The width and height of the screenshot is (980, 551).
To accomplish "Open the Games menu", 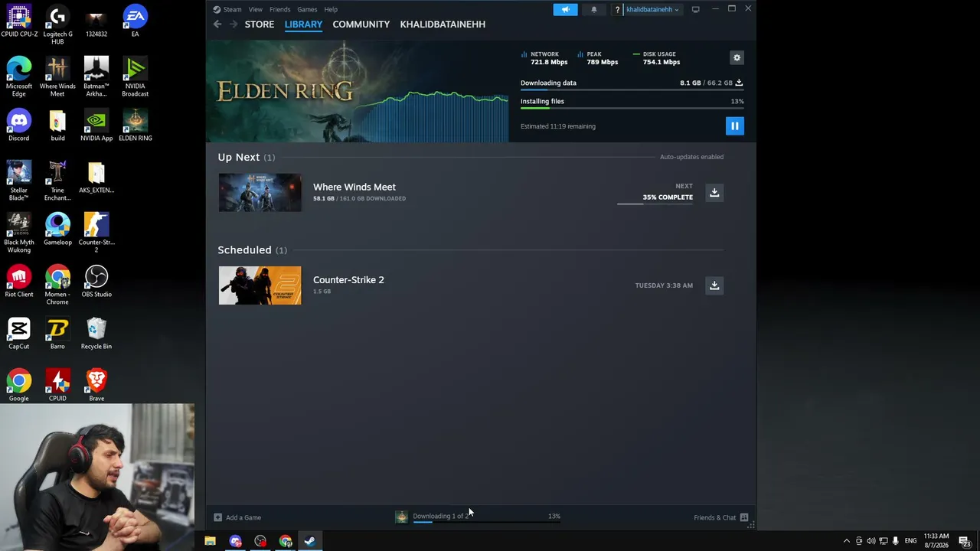I will [x=307, y=10].
